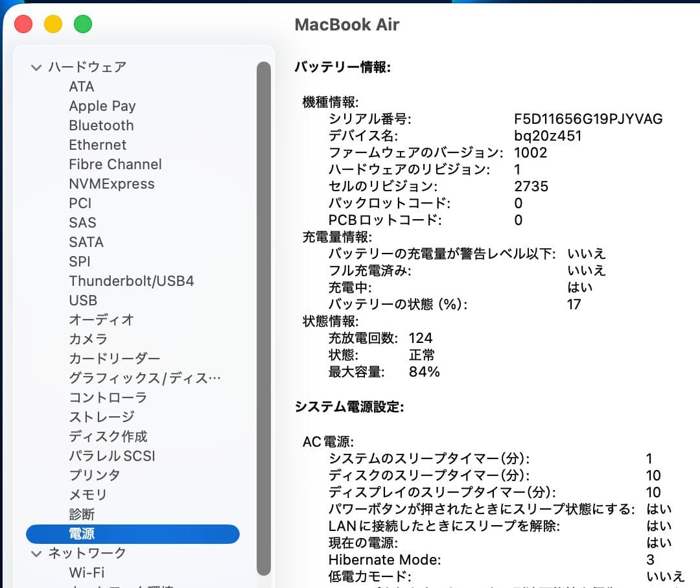Click cycle count value 124
This screenshot has width=700, height=588.
click(421, 338)
